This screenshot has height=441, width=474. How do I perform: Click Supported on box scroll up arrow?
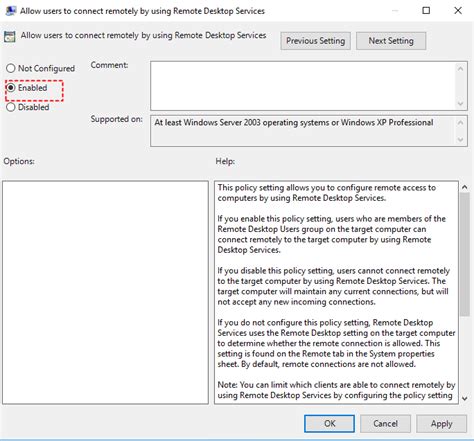[x=461, y=123]
